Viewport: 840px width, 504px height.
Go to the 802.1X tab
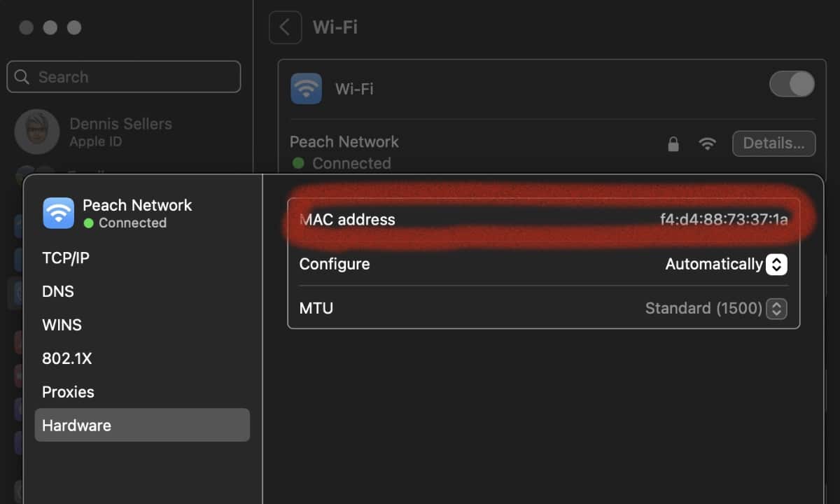point(67,358)
